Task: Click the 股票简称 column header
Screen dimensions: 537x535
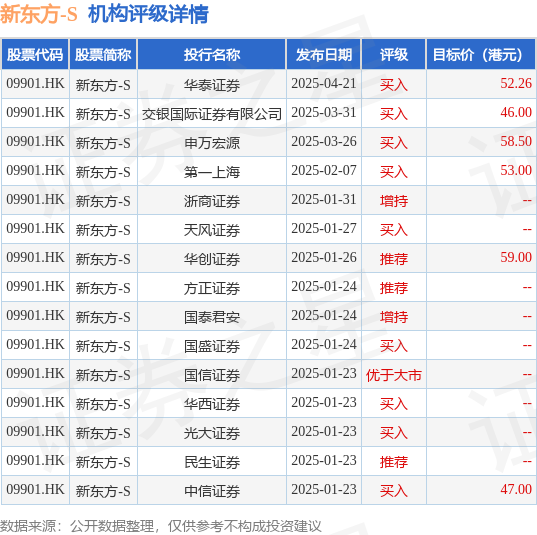Action: (x=103, y=54)
